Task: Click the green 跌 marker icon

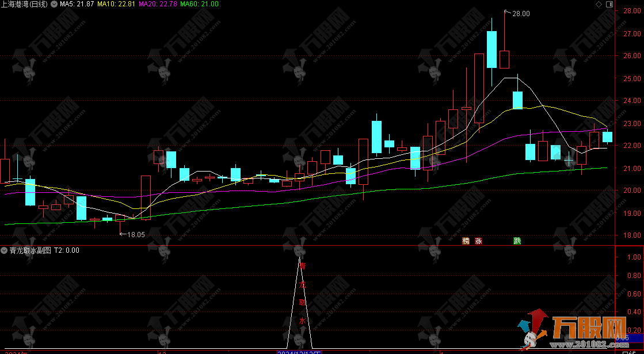Action: pos(517,241)
